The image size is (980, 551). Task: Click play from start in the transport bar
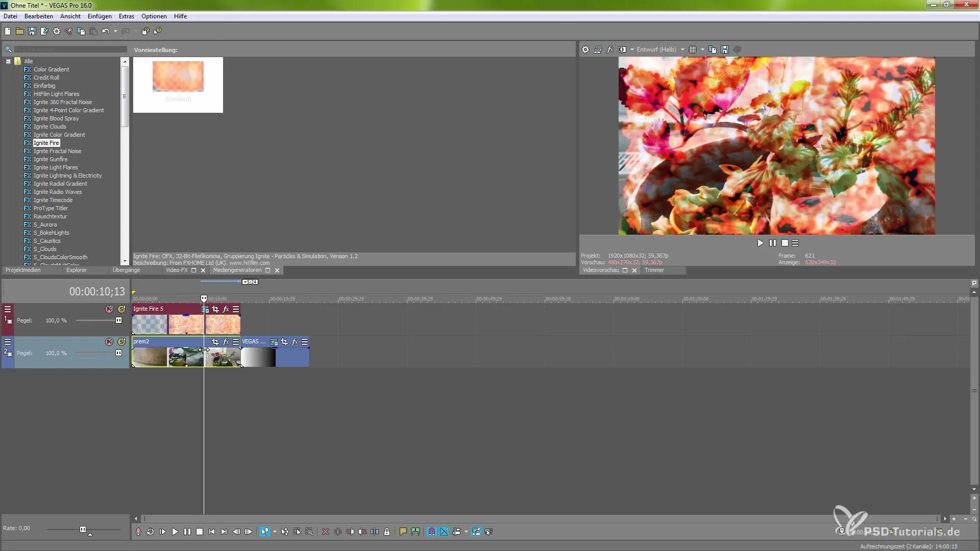162,532
